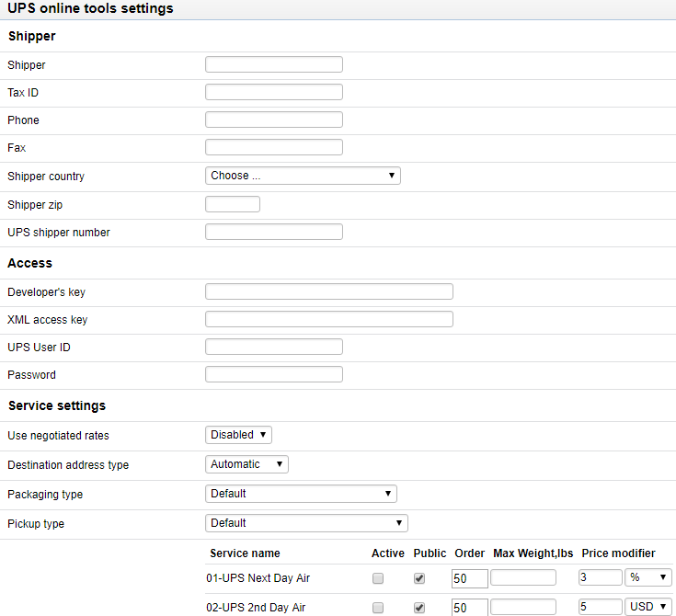Click the Phone input field
Screen dimensions: 676x616
point(274,120)
